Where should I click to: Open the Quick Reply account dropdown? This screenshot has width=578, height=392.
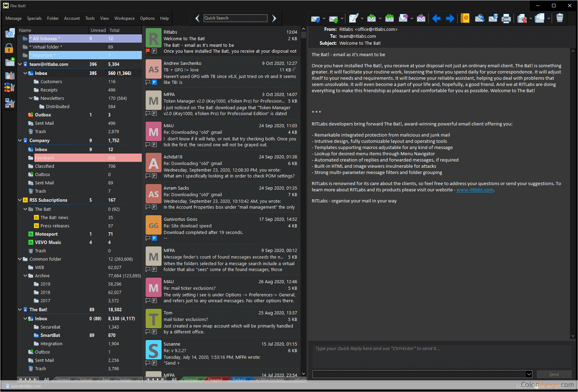tap(529, 374)
